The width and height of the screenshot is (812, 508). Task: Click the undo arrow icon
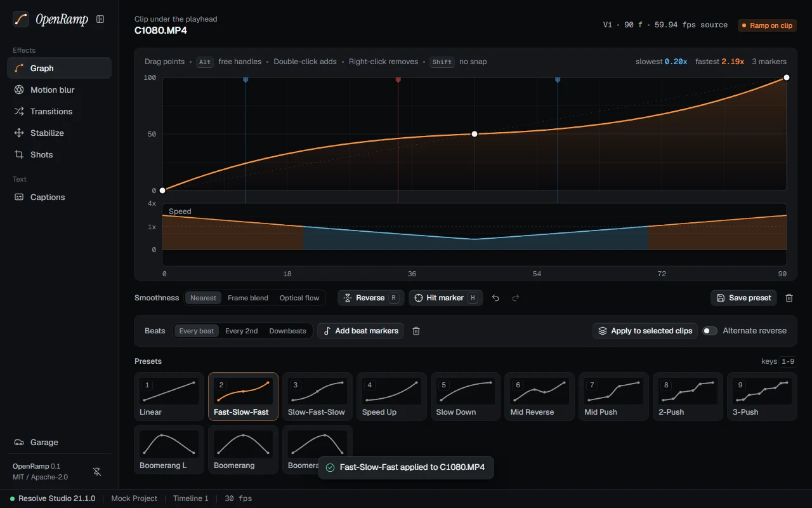tap(496, 298)
